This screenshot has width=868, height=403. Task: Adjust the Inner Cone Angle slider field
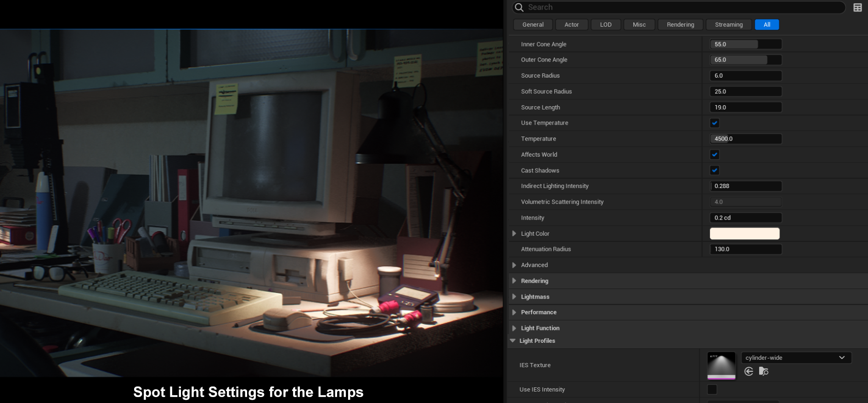tap(746, 44)
